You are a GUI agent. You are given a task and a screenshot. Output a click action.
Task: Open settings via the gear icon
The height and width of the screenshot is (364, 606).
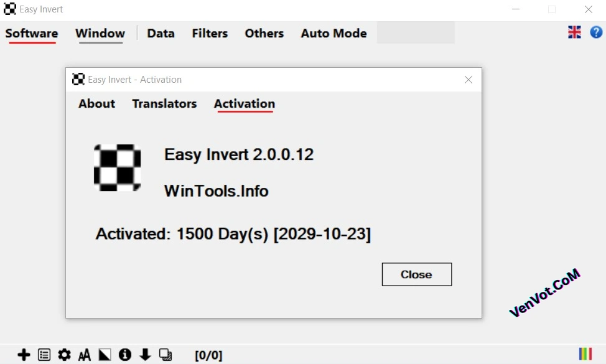point(64,355)
